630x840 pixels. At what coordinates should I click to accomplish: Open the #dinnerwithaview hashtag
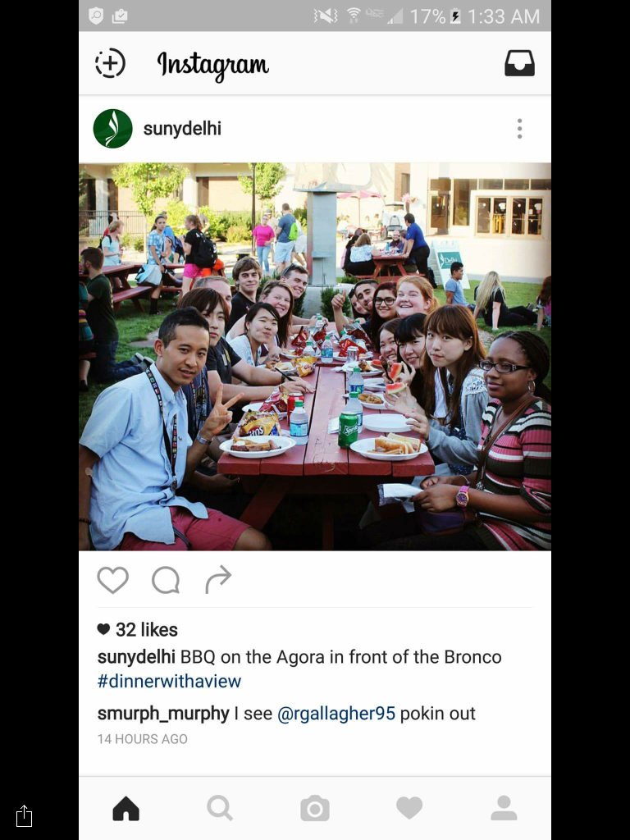[x=169, y=681]
